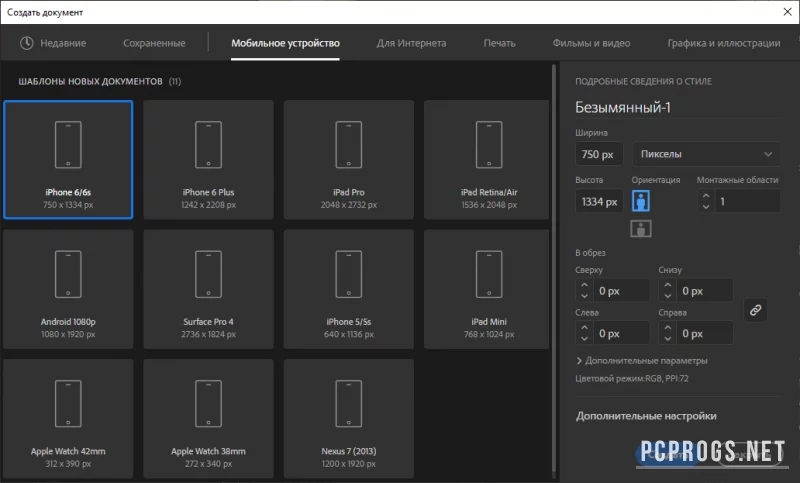Increase left bleed Слева value
800x483 pixels.
(585, 327)
